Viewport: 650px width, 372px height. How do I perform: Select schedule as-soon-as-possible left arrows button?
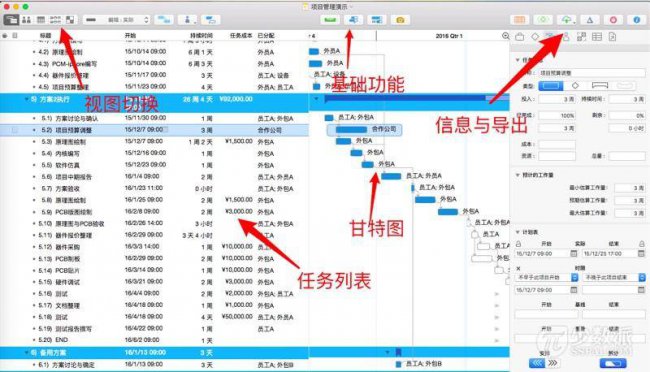coord(537,363)
